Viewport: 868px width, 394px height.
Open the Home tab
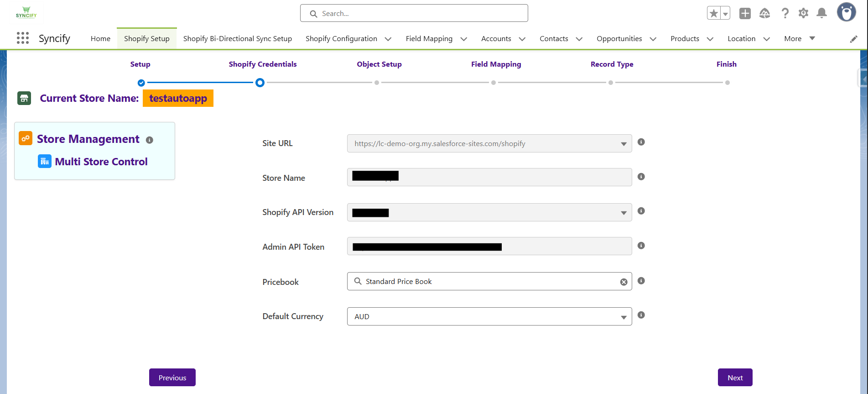point(100,39)
